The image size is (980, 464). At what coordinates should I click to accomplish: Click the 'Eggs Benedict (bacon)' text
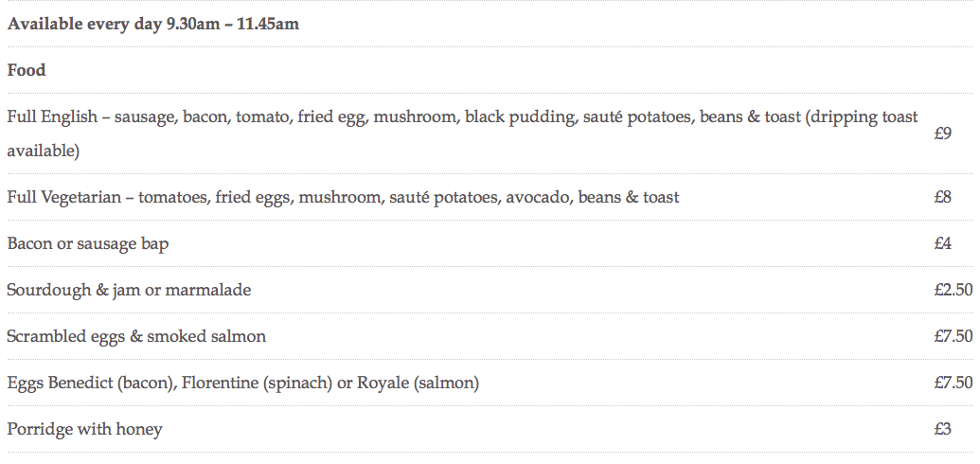[90, 383]
